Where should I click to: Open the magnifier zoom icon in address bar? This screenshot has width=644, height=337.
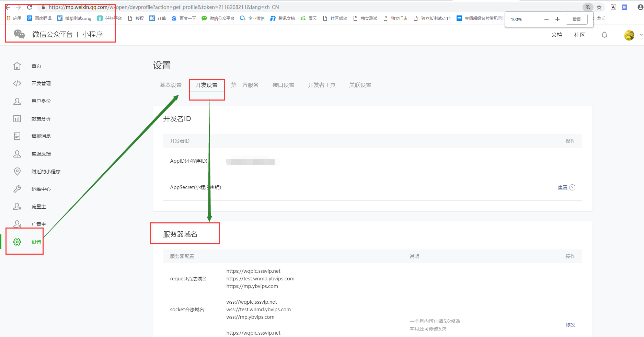point(588,7)
